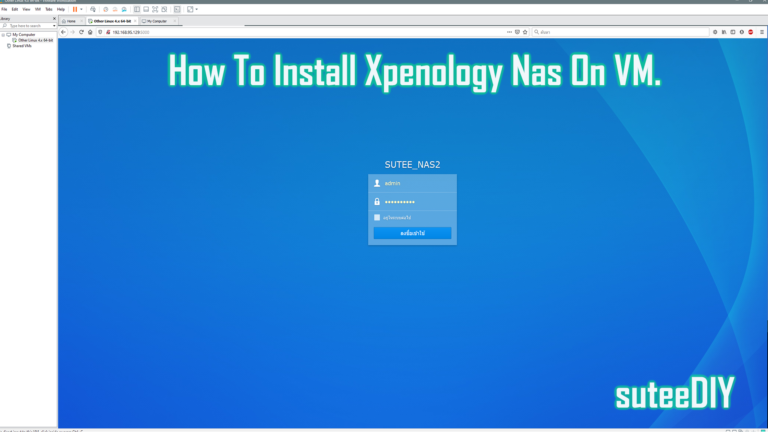Click the browser search box
This screenshot has height=432, width=768.
(621, 32)
